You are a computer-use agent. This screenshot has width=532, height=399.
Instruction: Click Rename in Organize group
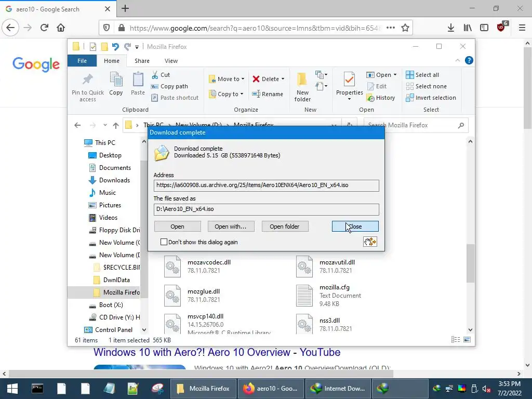coord(268,94)
